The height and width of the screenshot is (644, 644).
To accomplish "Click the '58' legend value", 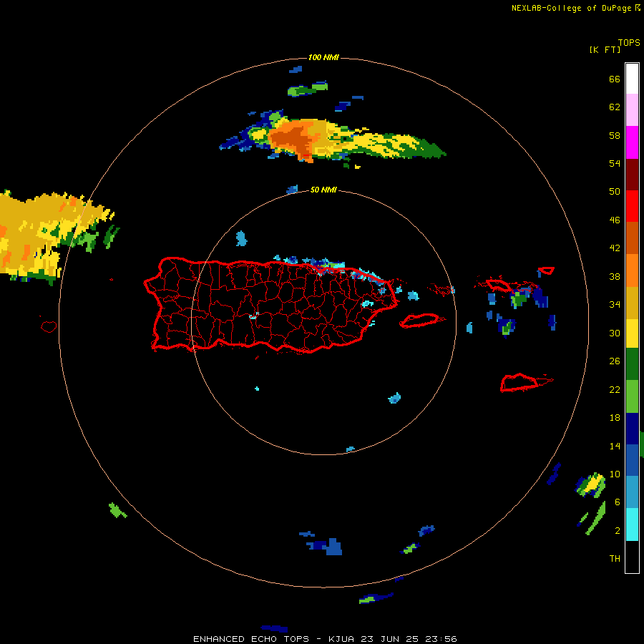I will tap(615, 135).
